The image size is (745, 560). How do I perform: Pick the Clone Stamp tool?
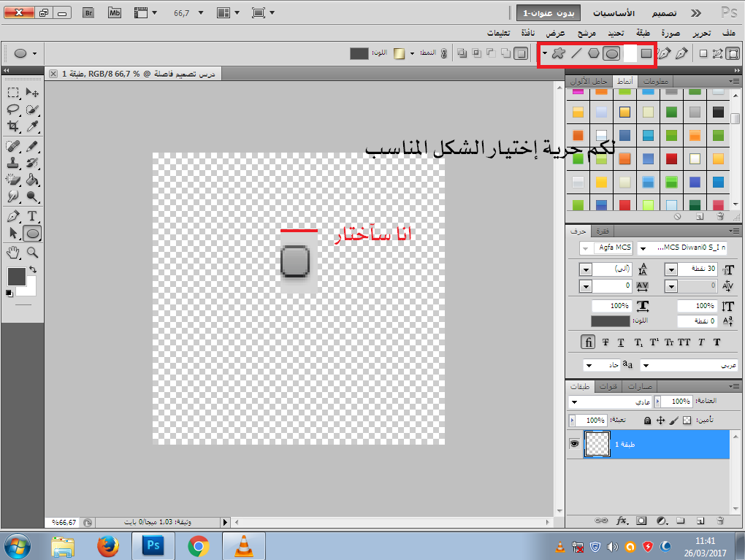(x=13, y=162)
